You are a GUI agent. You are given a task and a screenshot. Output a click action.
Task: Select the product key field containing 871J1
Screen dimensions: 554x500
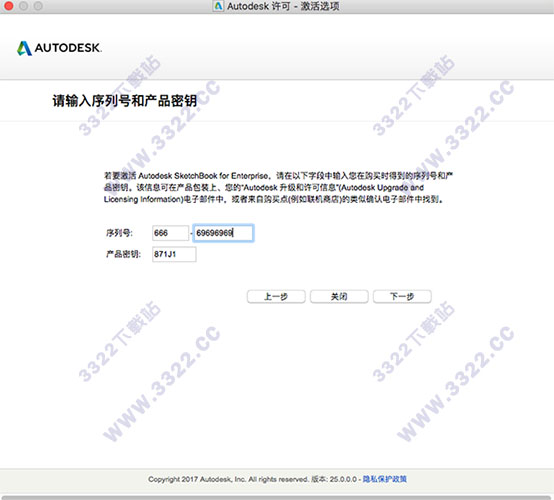(x=174, y=254)
